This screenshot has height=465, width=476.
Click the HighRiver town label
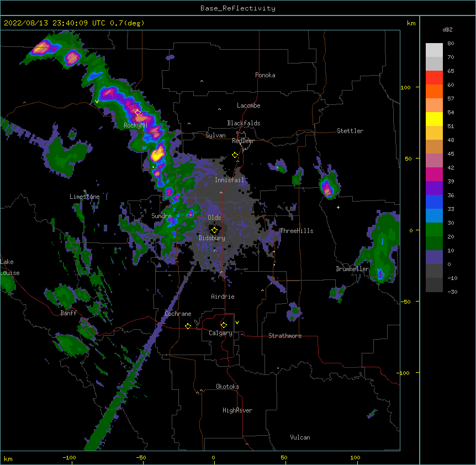(x=237, y=410)
